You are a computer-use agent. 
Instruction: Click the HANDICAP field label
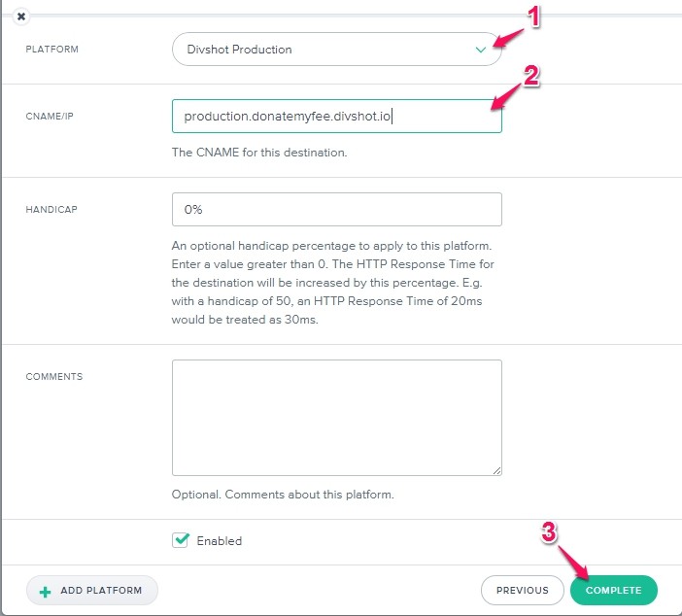pyautogui.click(x=50, y=209)
